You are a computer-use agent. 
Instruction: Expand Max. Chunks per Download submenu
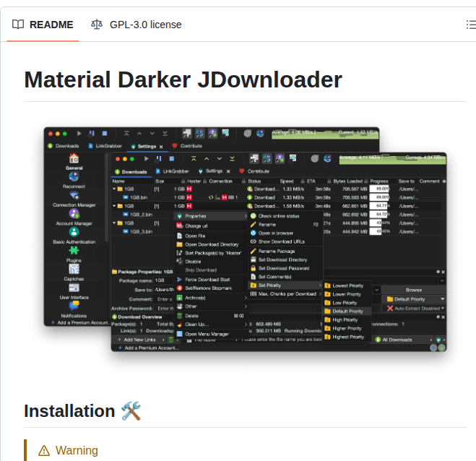click(x=285, y=293)
